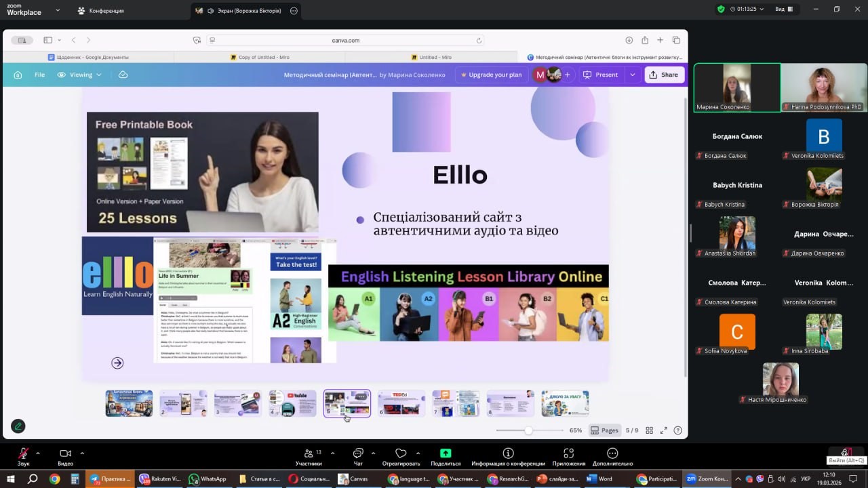This screenshot has width=868, height=488.
Task: Expand audio options arrow next to microphone
Action: (38, 453)
